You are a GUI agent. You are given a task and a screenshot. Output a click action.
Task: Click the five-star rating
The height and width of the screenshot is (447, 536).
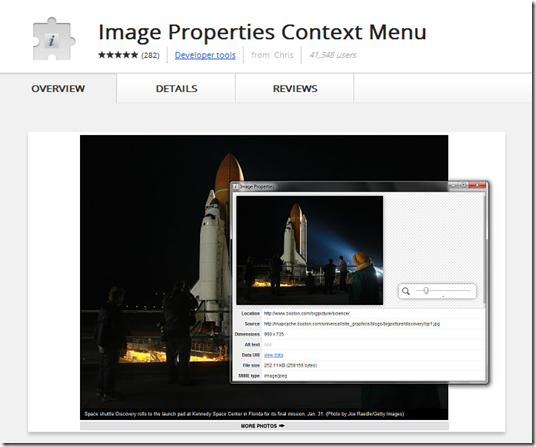click(118, 55)
